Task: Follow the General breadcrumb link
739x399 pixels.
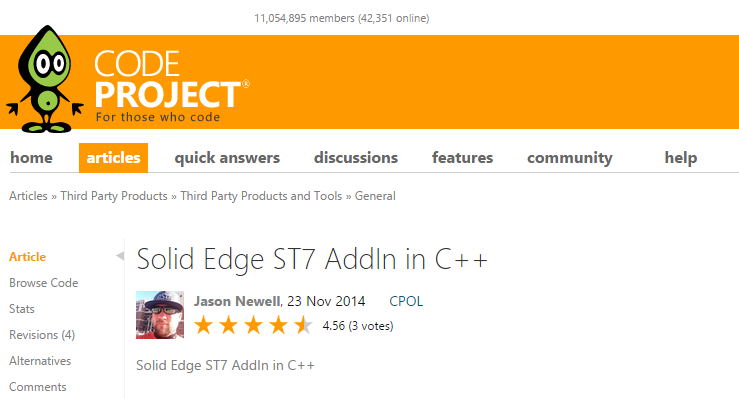Action: 375,196
